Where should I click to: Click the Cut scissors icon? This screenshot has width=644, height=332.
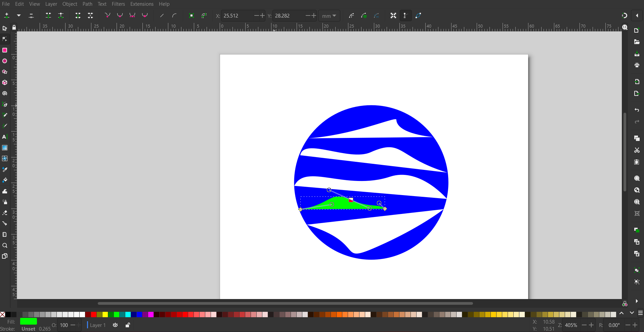pyautogui.click(x=637, y=150)
